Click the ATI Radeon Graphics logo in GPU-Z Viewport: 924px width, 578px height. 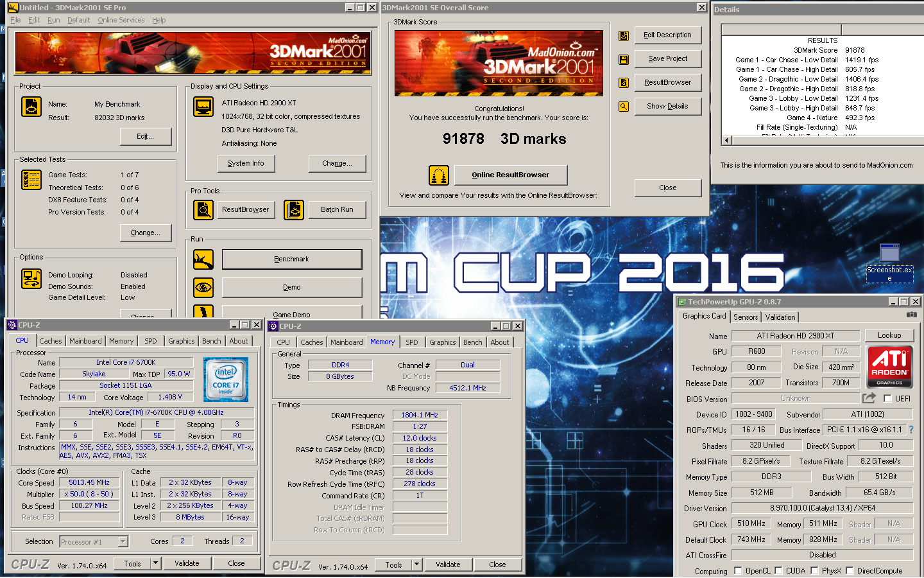point(889,366)
